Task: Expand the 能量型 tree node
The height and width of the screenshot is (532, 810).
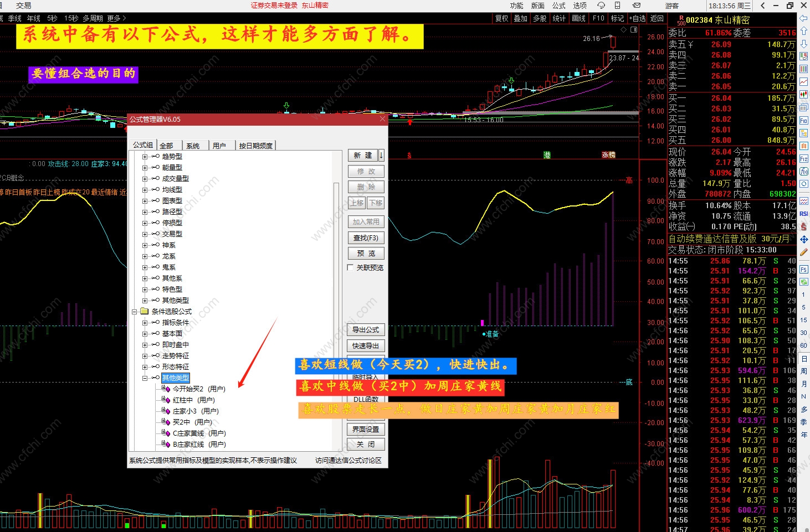Action: [x=145, y=168]
